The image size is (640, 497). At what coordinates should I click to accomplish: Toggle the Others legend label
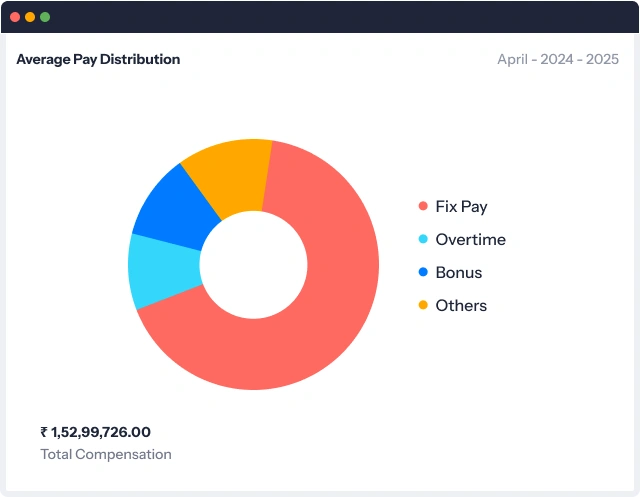click(x=461, y=306)
